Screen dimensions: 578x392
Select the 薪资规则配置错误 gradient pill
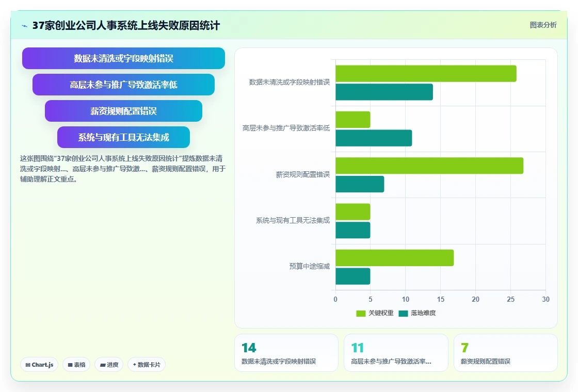click(123, 111)
